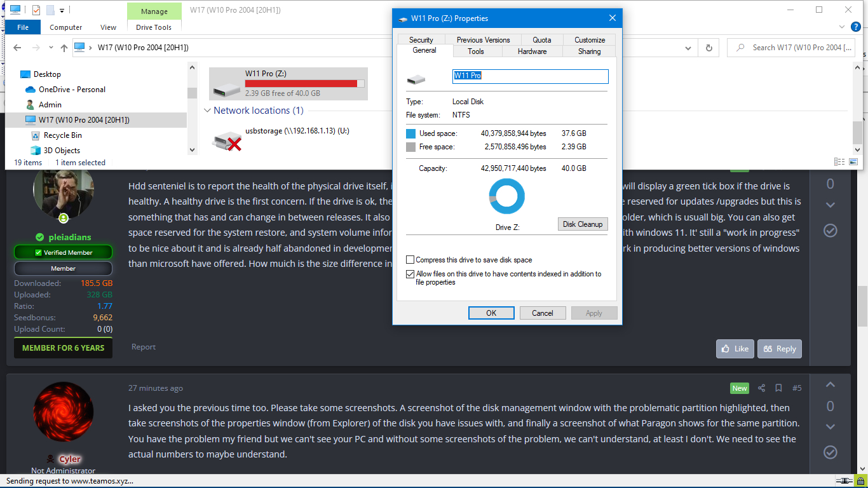Image resolution: width=868 pixels, height=488 pixels.
Task: Open the address bar history dropdown
Action: (x=688, y=48)
